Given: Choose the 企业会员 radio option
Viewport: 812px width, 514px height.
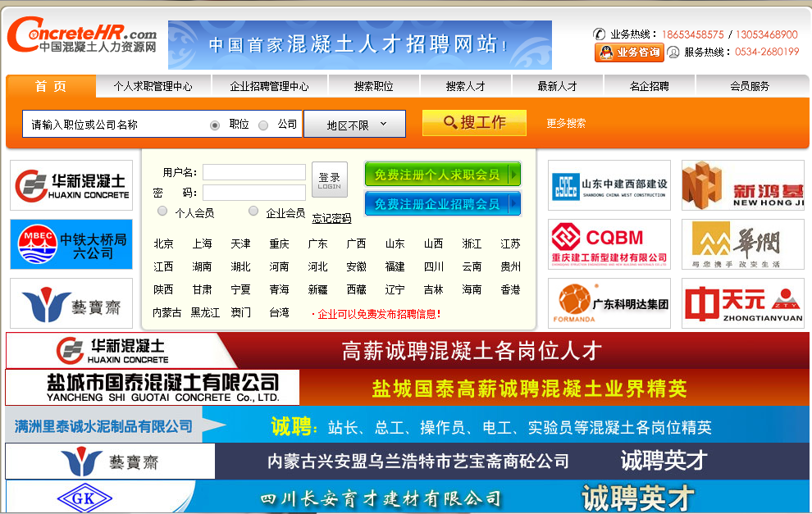Looking at the screenshot, I should pyautogui.click(x=253, y=212).
